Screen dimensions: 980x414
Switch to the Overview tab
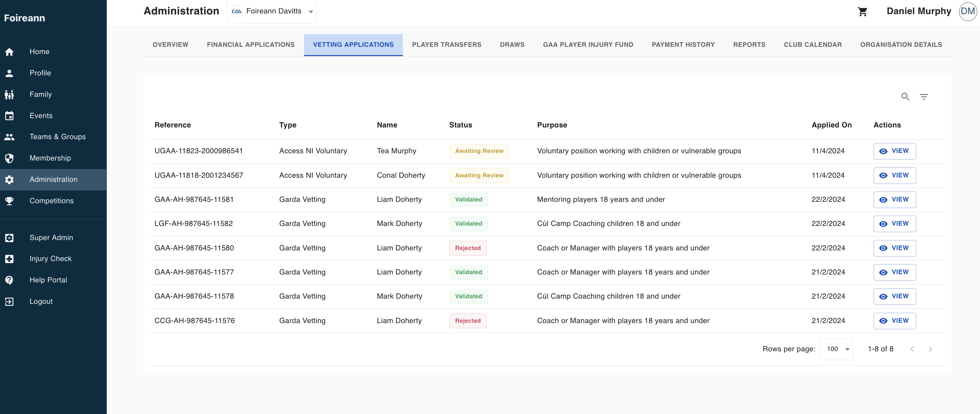point(170,45)
